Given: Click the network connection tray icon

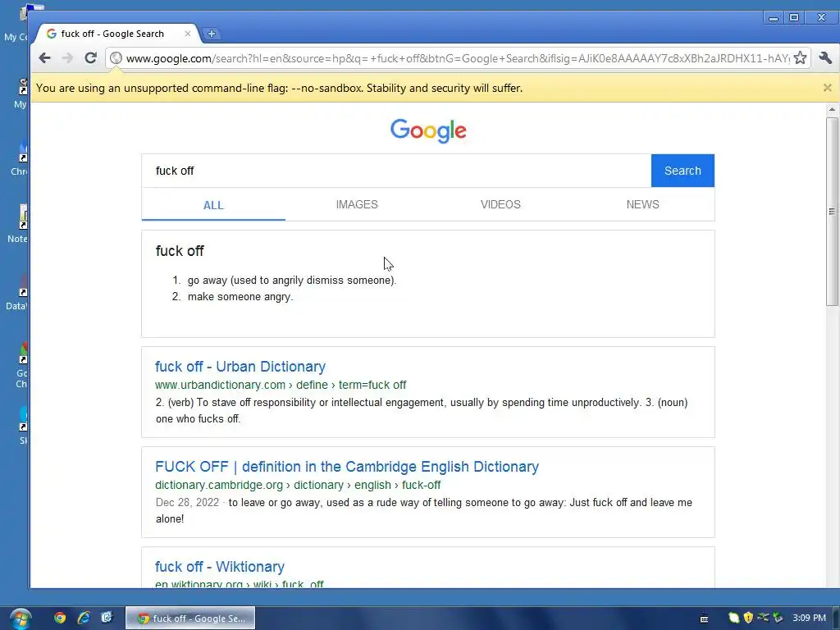Looking at the screenshot, I should (763, 618).
